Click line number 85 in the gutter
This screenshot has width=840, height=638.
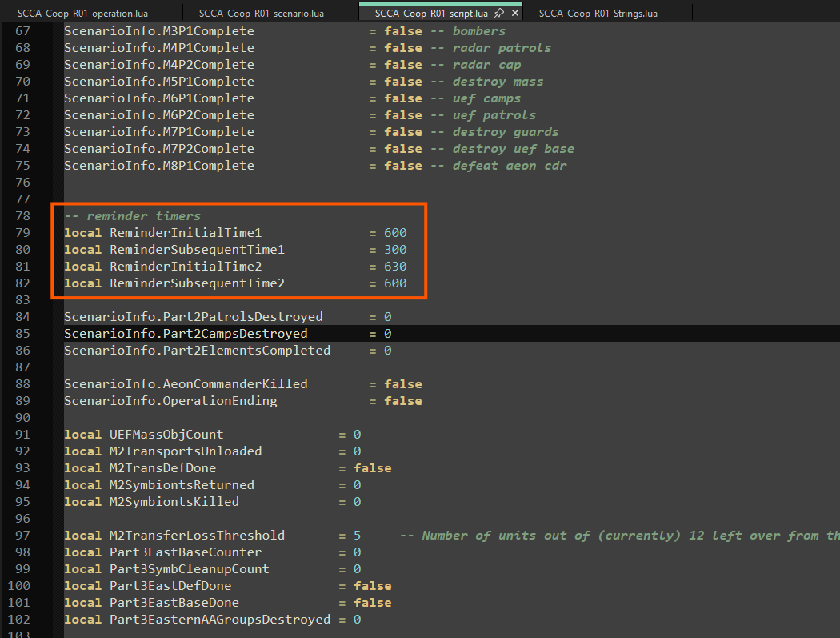pyautogui.click(x=22, y=334)
